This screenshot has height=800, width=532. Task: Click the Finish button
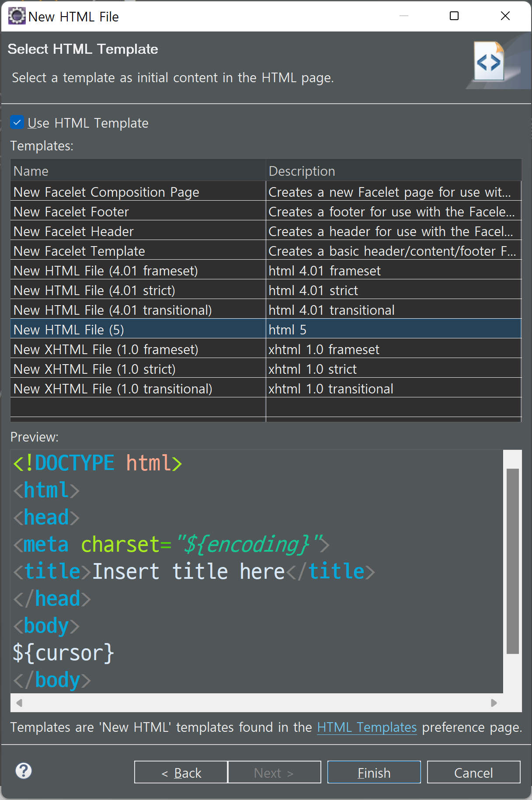coord(374,772)
